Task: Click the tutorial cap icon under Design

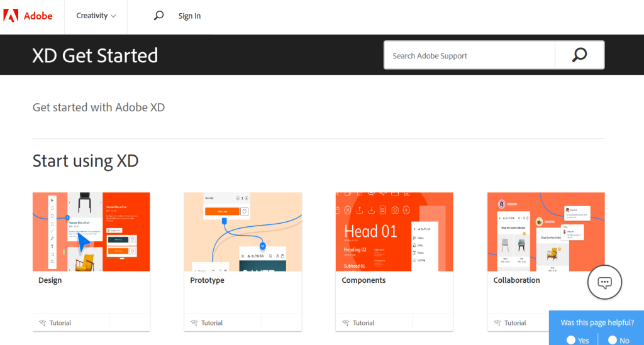Action: pyautogui.click(x=42, y=323)
